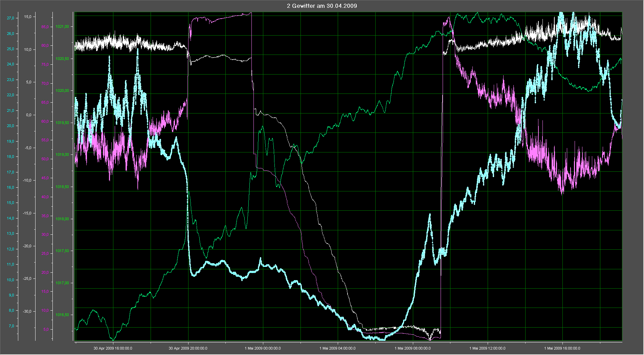Click the chart title '2 Gewitter am 30.04.2009'

[322, 6]
